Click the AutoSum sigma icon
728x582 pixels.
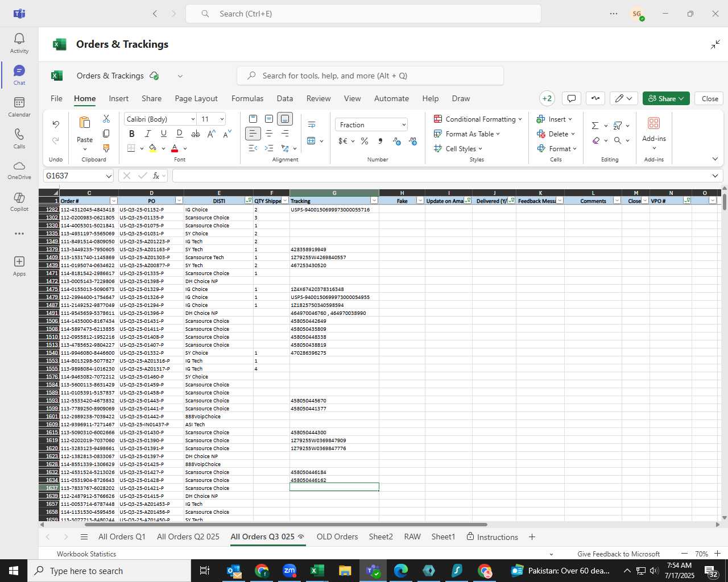point(595,126)
